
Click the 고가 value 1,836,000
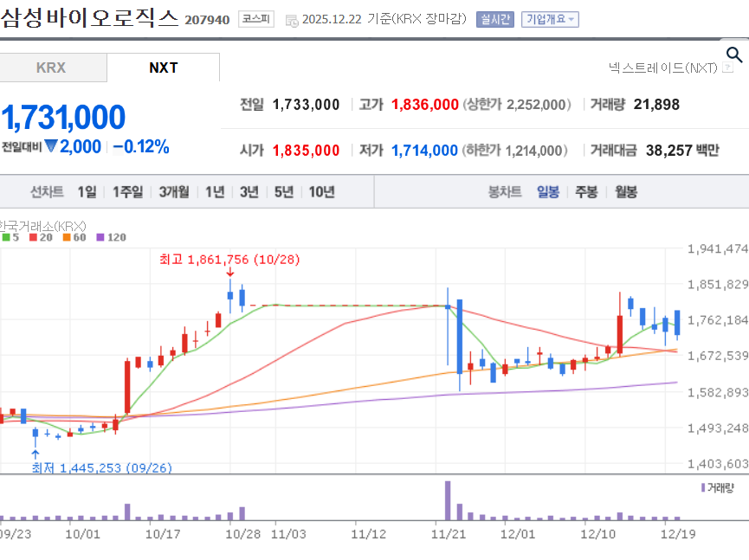click(425, 105)
